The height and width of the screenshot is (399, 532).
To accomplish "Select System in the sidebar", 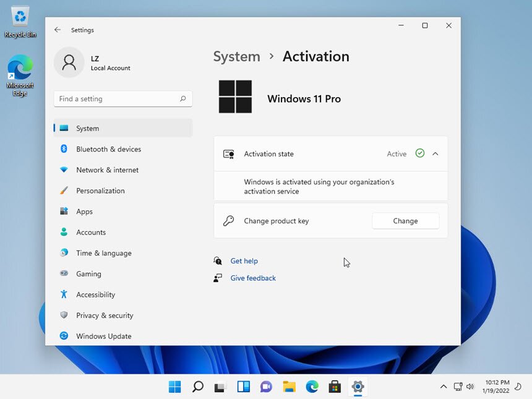I will click(123, 128).
